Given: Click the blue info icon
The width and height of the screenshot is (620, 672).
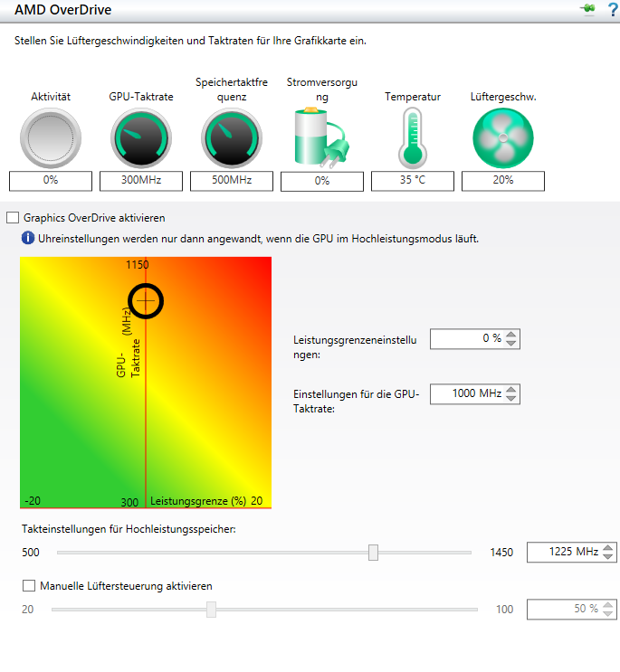Looking at the screenshot, I should [28, 238].
